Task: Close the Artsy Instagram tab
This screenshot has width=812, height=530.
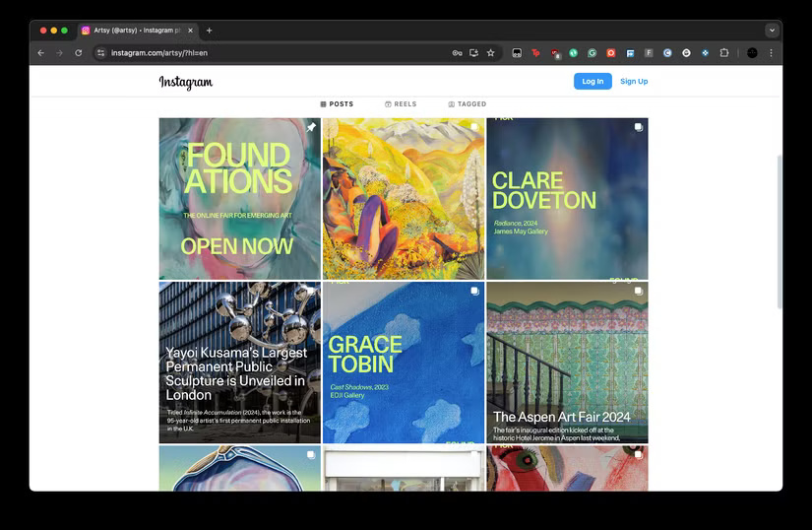Action: coord(191,31)
